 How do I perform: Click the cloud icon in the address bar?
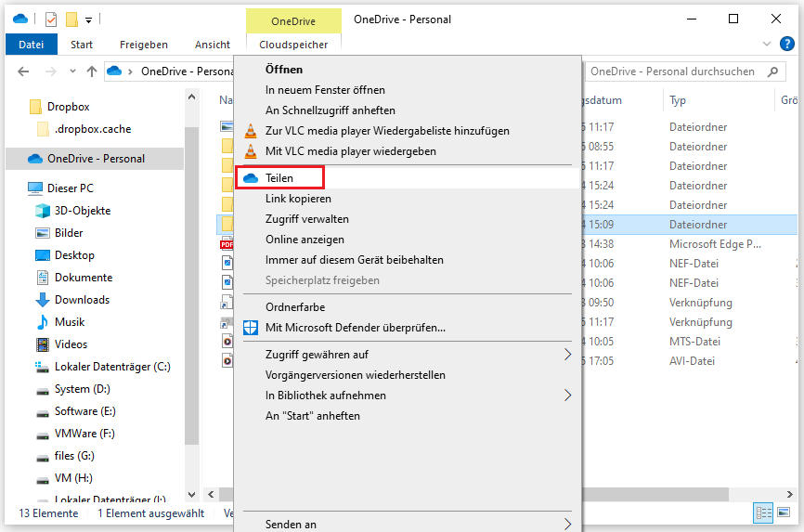[114, 71]
